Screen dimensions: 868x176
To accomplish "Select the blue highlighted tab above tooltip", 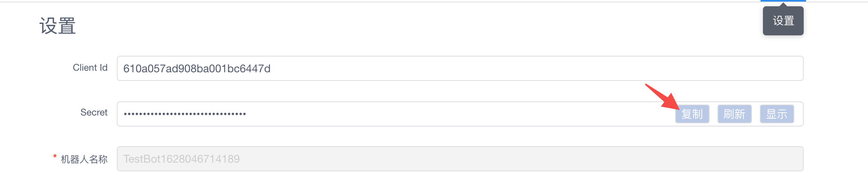I will tap(783, 1).
